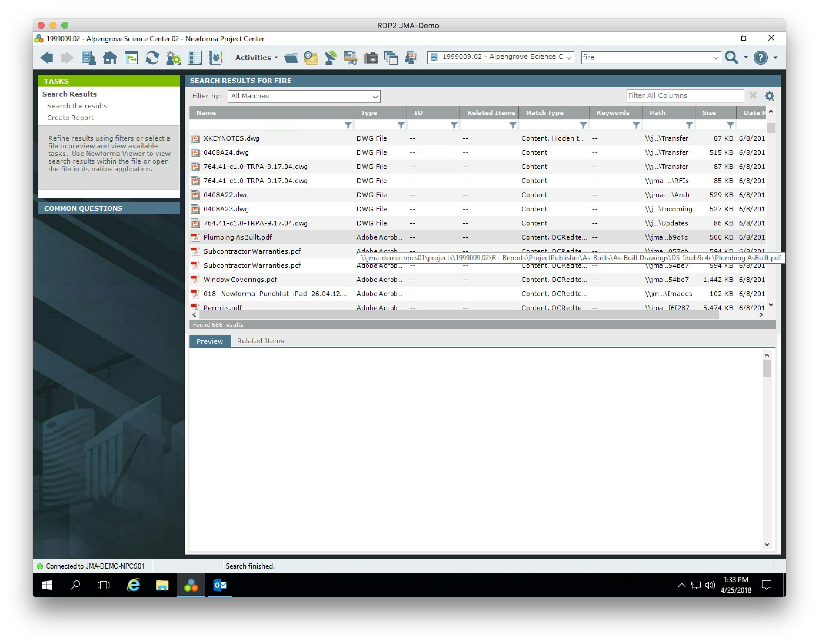This screenshot has height=644, width=819.
Task: Open the Filter by All Matches dropdown
Action: (304, 96)
